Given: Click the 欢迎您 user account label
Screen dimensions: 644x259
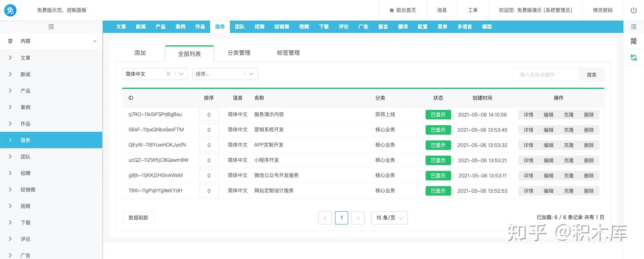Looking at the screenshot, I should click(535, 10).
